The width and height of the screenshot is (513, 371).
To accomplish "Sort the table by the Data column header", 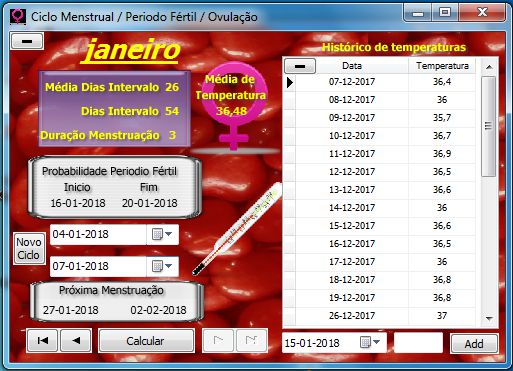I will [x=352, y=66].
